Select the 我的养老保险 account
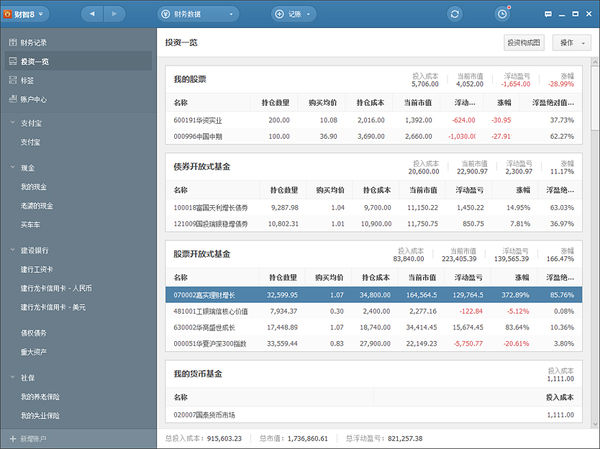The height and width of the screenshot is (449, 600). pos(40,397)
